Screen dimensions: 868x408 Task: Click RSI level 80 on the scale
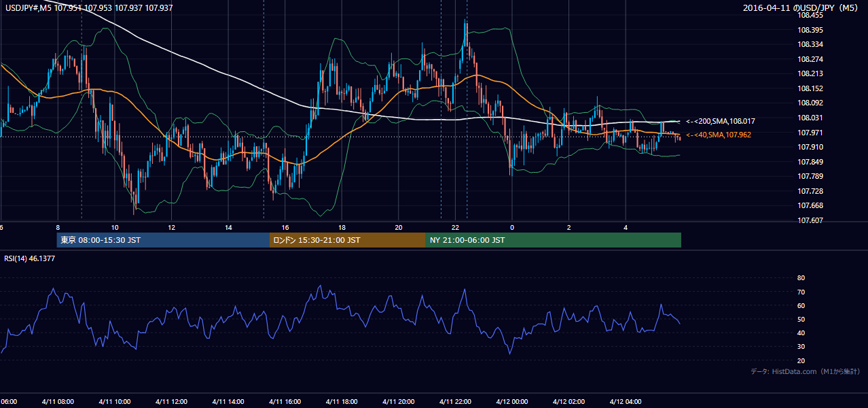[x=801, y=278]
